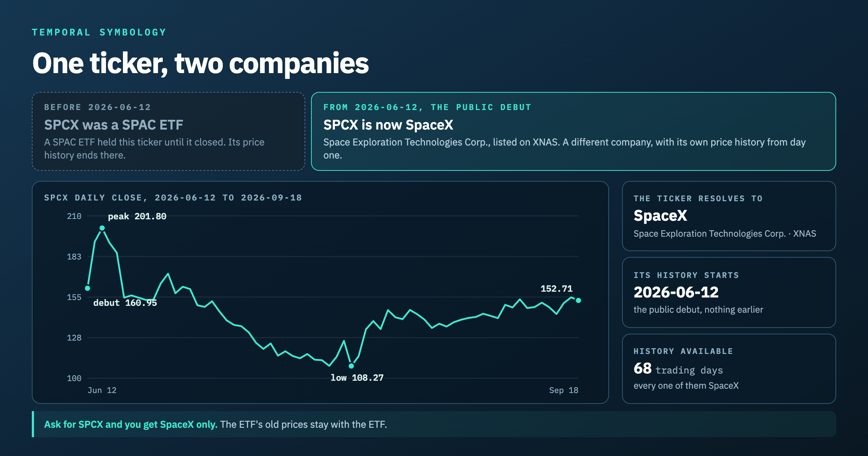Click 'the public debut, nothing earlier' caption
The image size is (868, 456).
698,310
